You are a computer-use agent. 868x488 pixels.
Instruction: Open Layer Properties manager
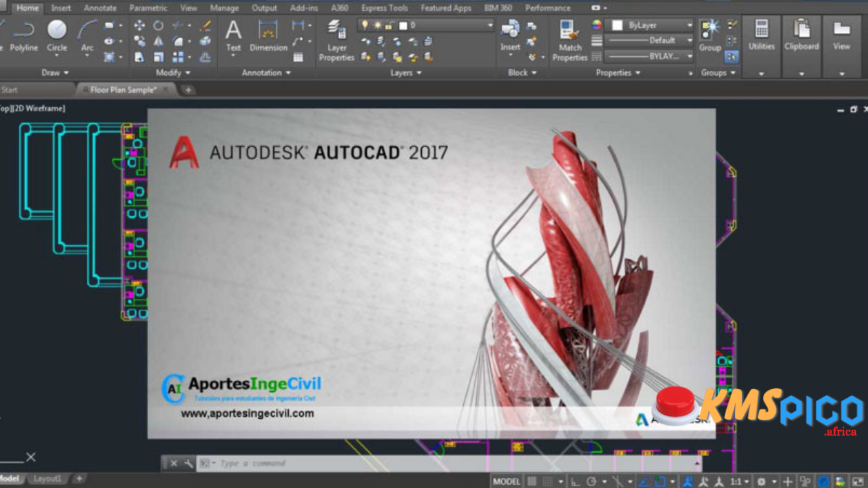click(x=336, y=41)
